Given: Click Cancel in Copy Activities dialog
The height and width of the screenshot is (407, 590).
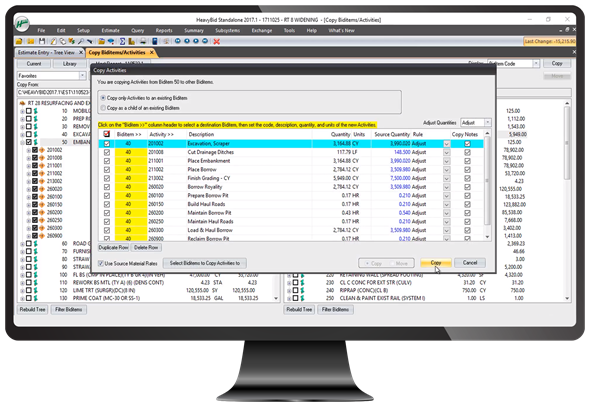Looking at the screenshot, I should 470,263.
